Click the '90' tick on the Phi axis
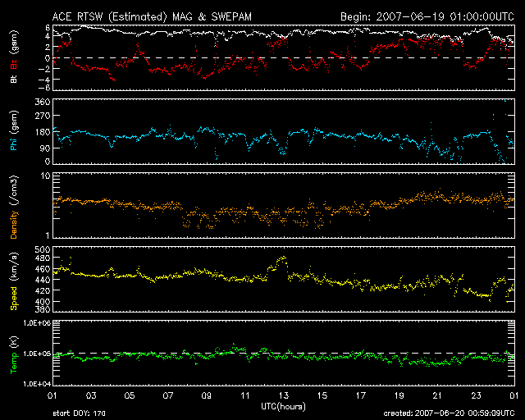Viewport: 525px width, 420px height. click(45, 148)
